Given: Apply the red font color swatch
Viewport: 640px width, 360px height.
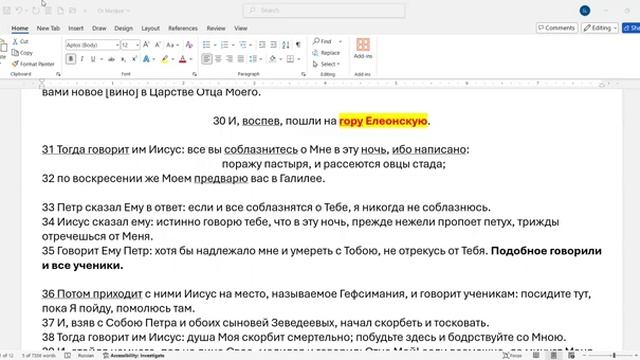Looking at the screenshot, I should click(x=182, y=59).
